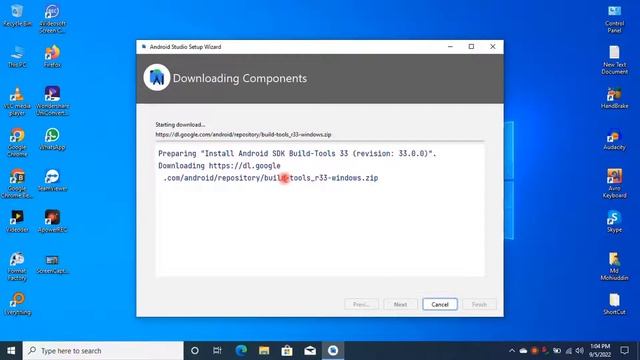Select the This PC desktop icon
640x360 pixels.
(x=17, y=56)
